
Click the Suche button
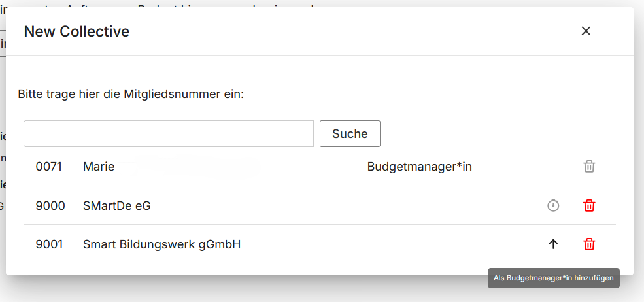[350, 133]
